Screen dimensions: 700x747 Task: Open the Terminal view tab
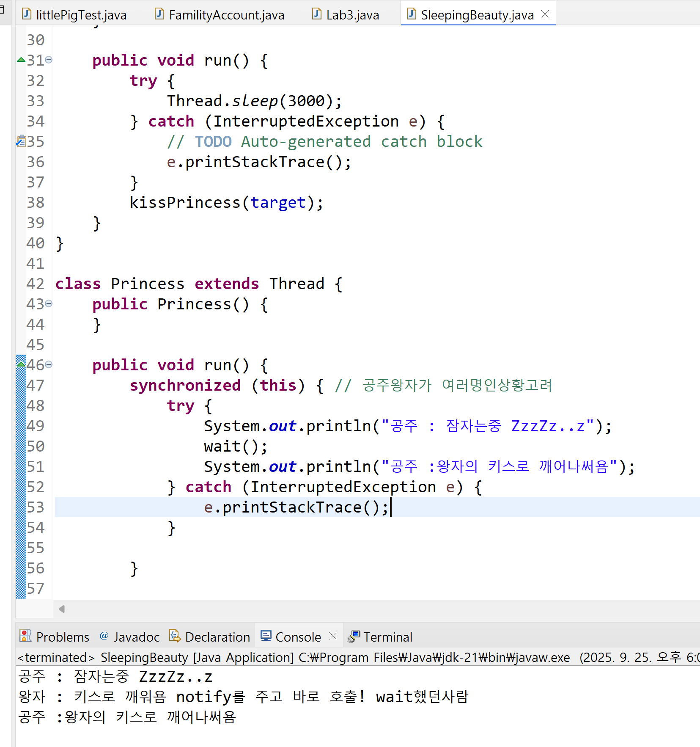(x=379, y=637)
